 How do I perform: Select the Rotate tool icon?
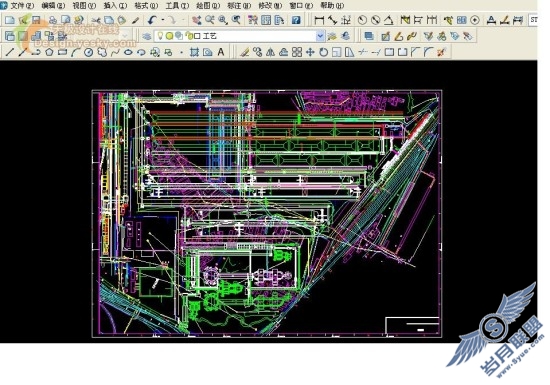click(323, 53)
